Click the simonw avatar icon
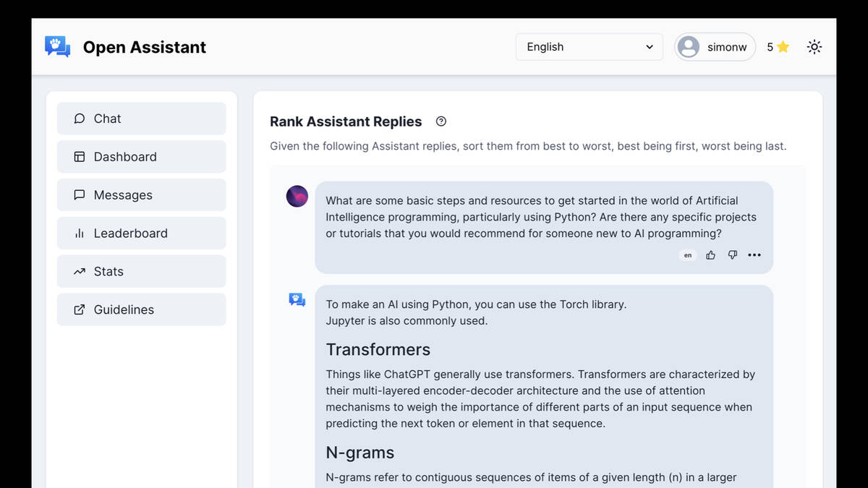The height and width of the screenshot is (488, 868). coord(689,47)
